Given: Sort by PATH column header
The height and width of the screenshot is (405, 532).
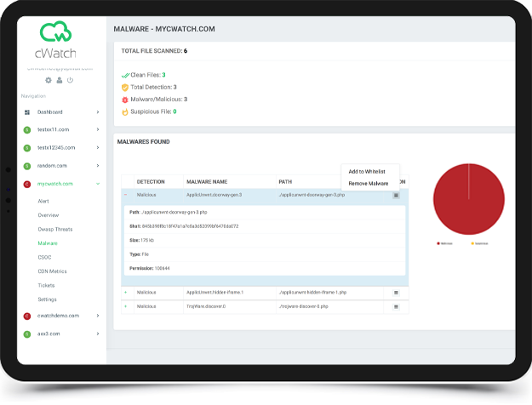Looking at the screenshot, I should click(285, 182).
